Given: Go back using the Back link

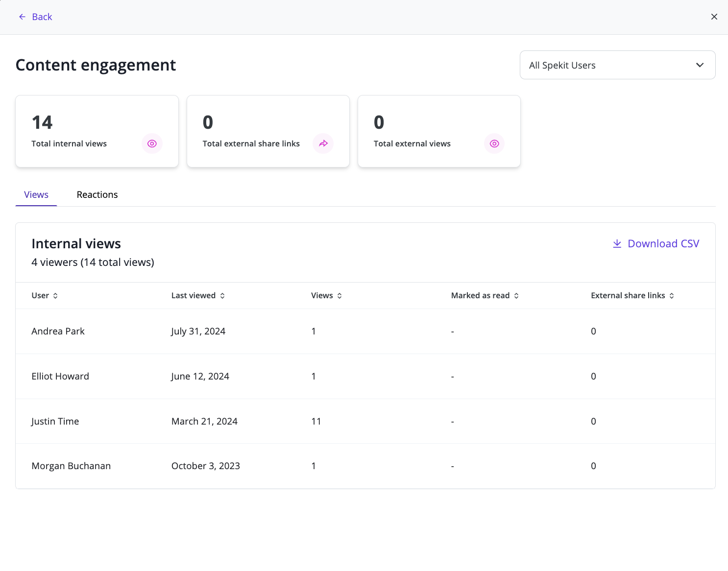Looking at the screenshot, I should (35, 17).
